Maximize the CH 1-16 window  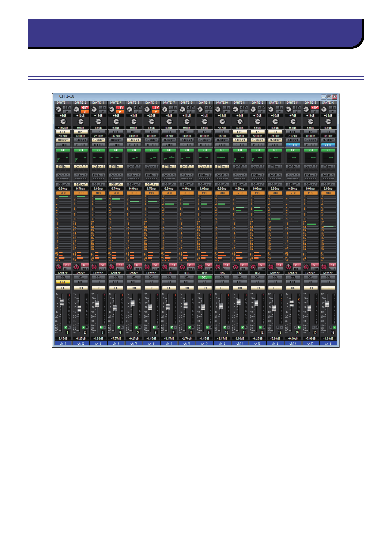point(329,97)
